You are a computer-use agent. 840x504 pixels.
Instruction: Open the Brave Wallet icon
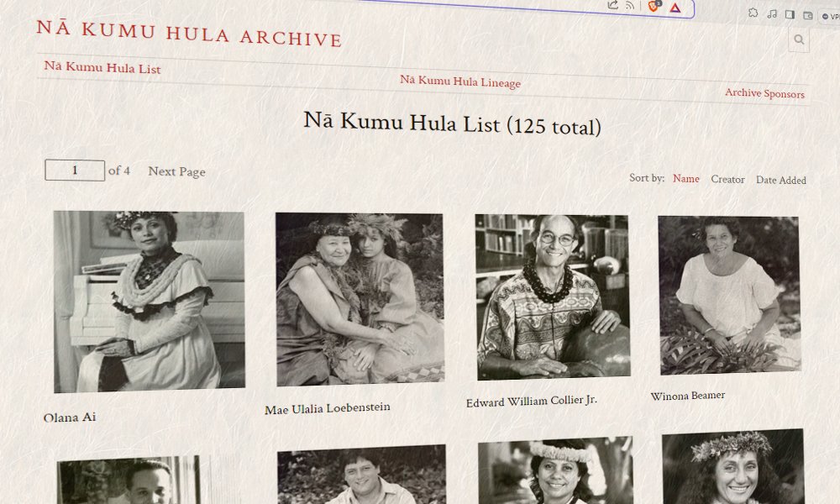(808, 15)
